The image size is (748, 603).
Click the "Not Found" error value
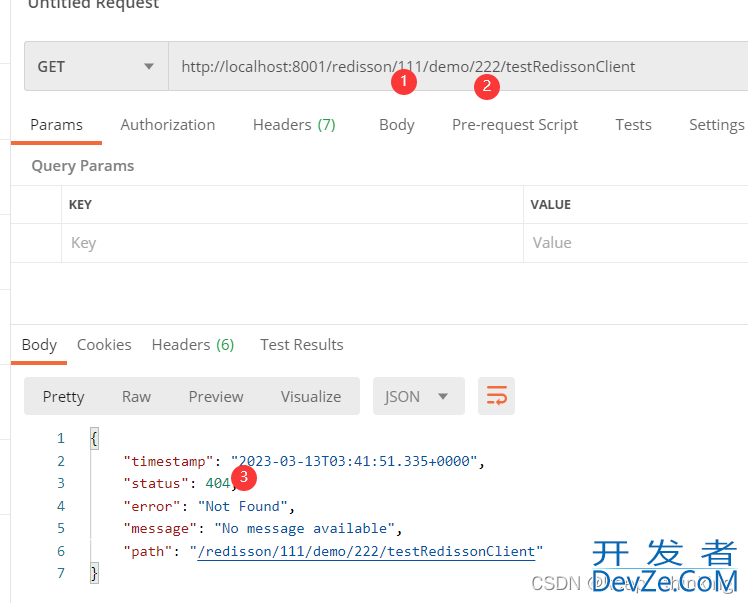242,506
